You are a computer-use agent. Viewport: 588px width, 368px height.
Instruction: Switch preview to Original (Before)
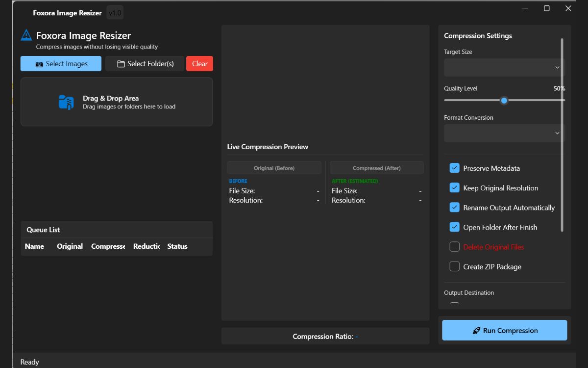pyautogui.click(x=274, y=168)
